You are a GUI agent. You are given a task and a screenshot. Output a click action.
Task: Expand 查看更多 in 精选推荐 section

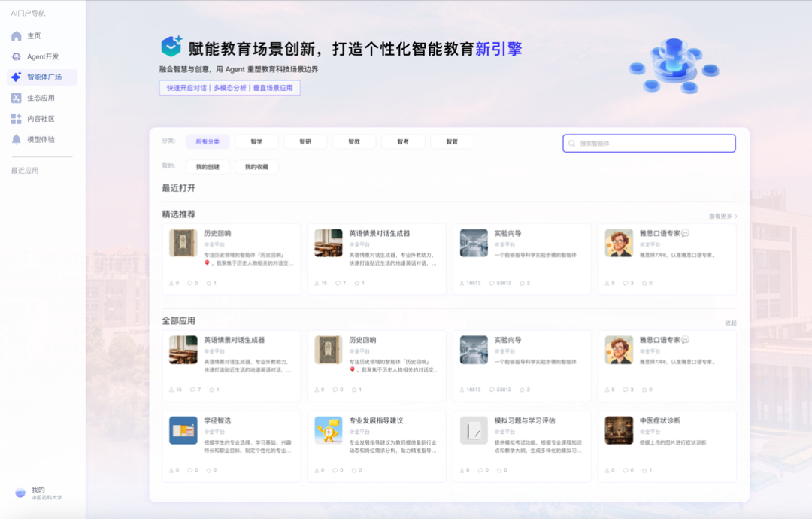tap(723, 216)
